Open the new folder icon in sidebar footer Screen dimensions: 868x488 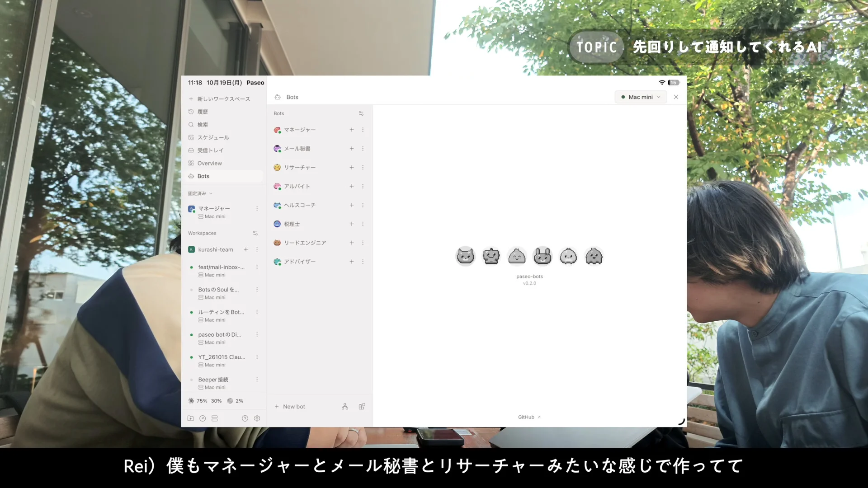191,418
